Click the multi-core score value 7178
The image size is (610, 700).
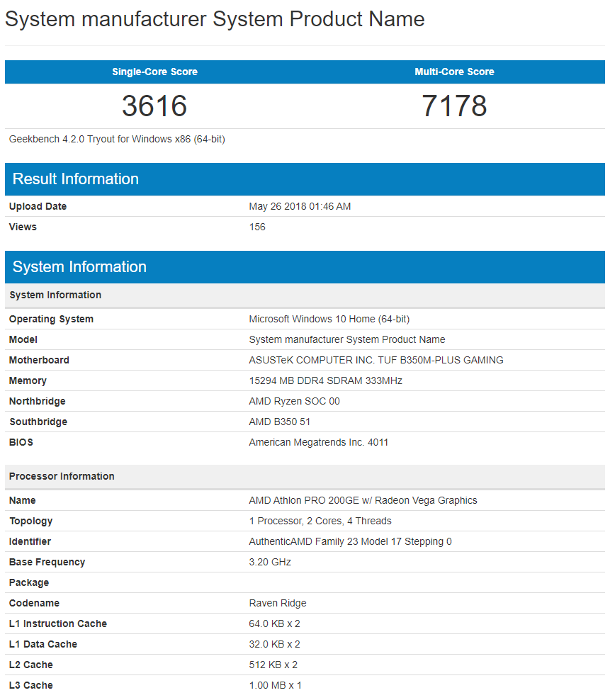pos(455,106)
